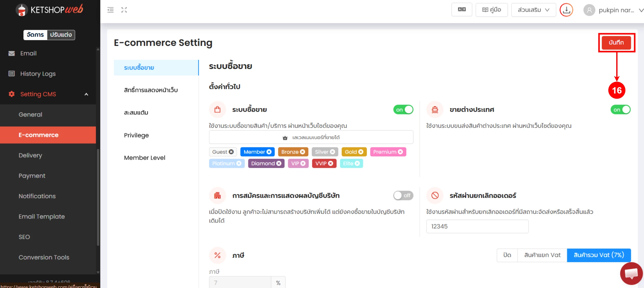
Task: Toggle the ขายต่างประเทศ switch
Action: point(620,110)
